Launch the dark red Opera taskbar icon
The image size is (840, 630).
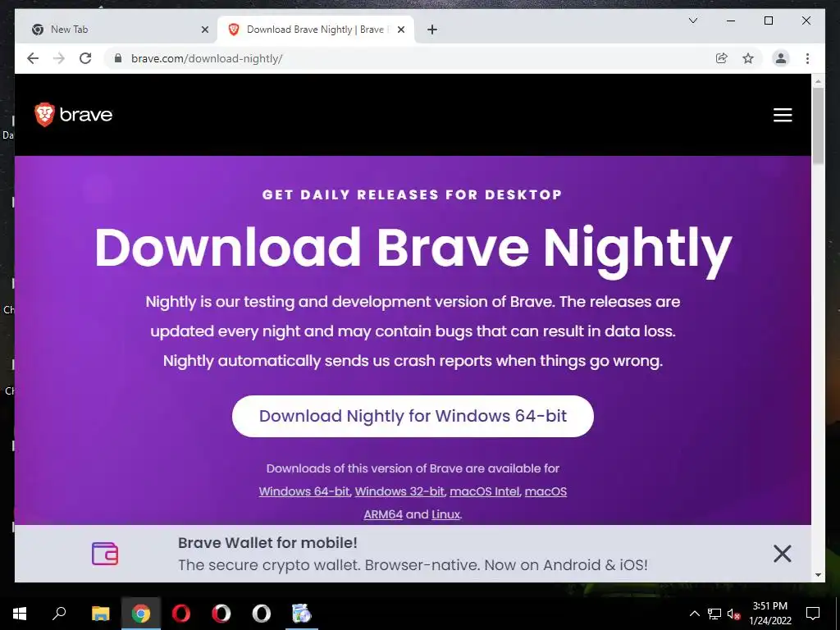(221, 614)
